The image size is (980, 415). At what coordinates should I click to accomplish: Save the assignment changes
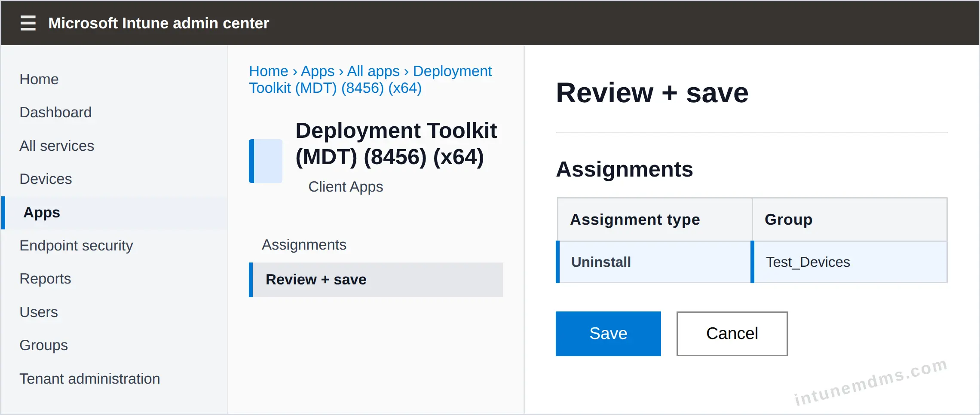click(608, 334)
